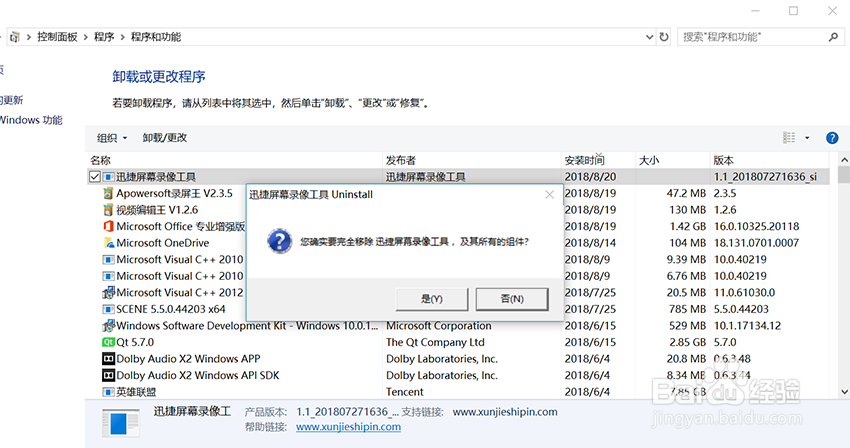Click the SCENE 5.5.0.44203 x64 icon
This screenshot has height=448, width=850.
point(108,309)
